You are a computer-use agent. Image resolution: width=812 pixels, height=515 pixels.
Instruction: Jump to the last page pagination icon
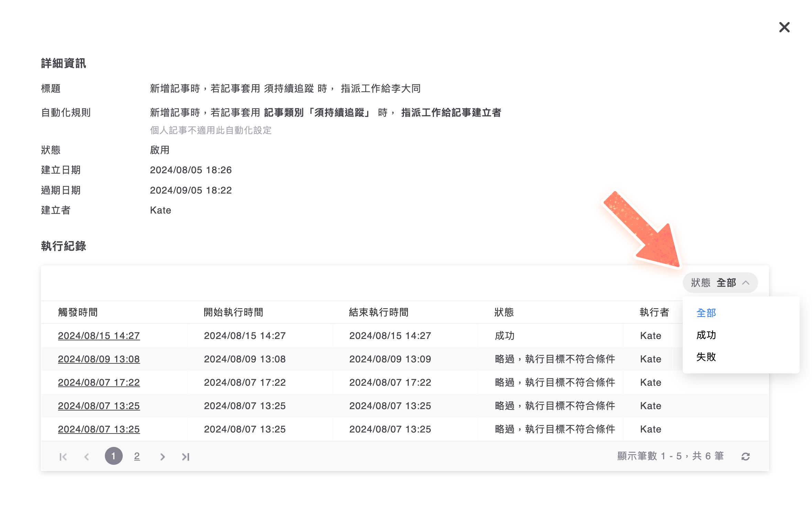(x=186, y=456)
